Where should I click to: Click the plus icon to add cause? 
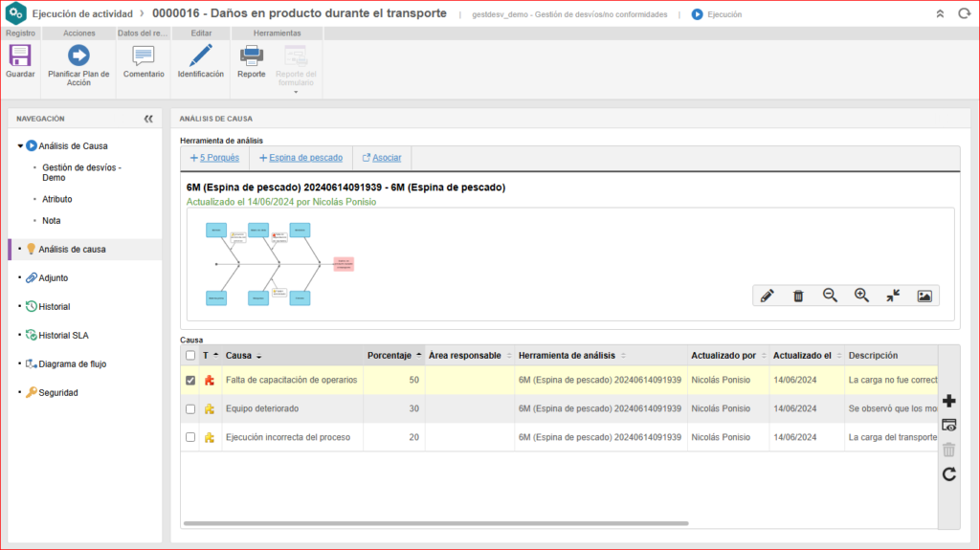point(949,401)
